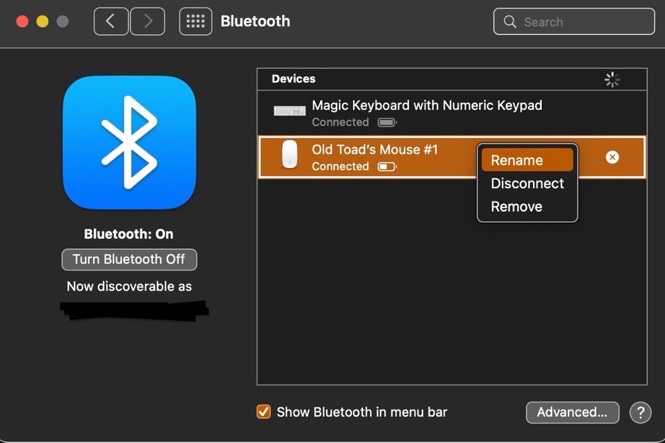Show all preferences grid icon
665x443 pixels.
click(196, 21)
